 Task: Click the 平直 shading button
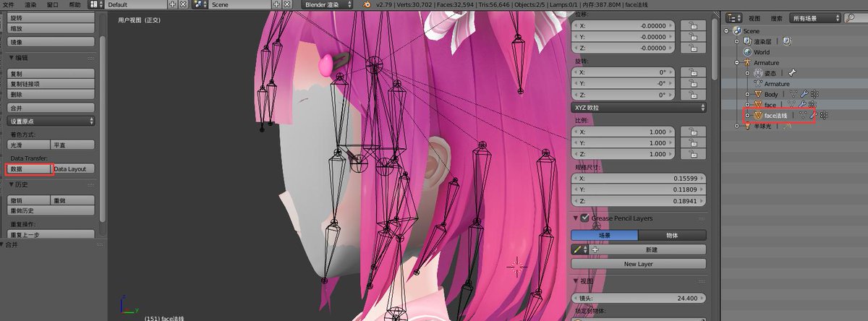74,145
